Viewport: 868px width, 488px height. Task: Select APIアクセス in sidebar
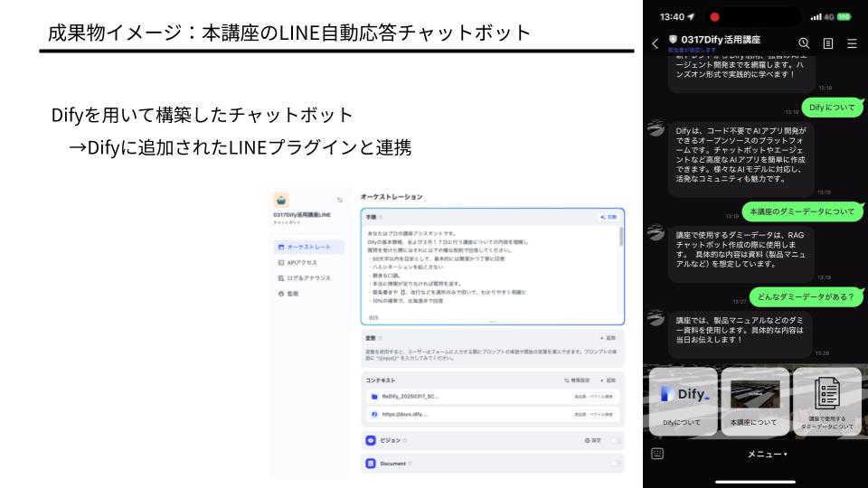click(x=302, y=262)
